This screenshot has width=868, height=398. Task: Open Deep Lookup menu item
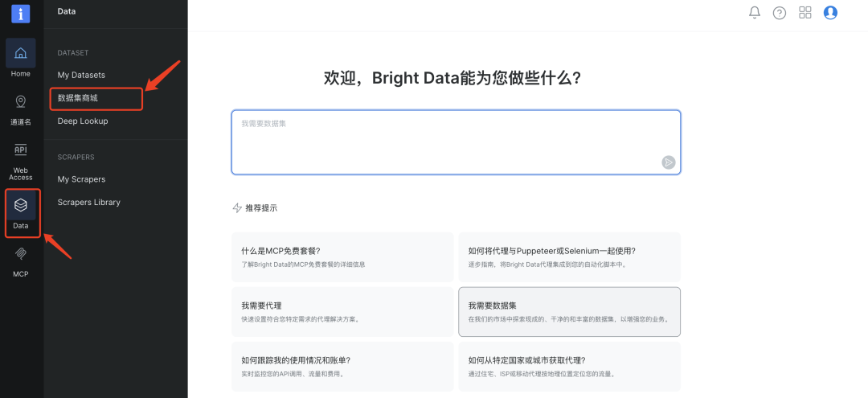coord(83,121)
